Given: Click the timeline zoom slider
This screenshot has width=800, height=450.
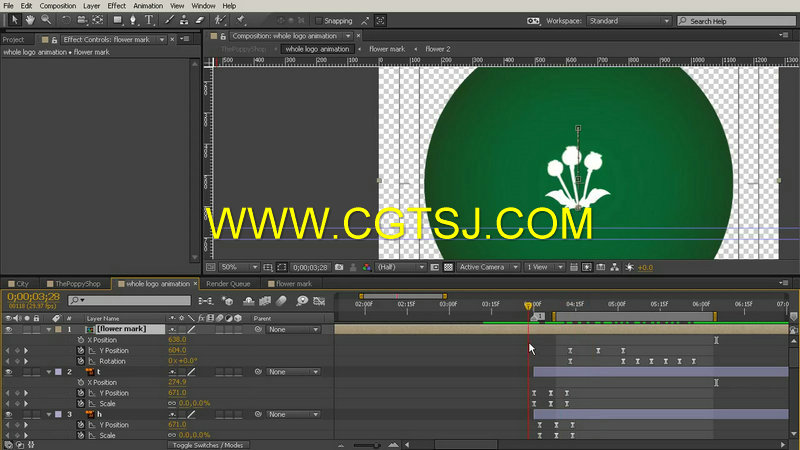Looking at the screenshot, I should click(x=367, y=445).
